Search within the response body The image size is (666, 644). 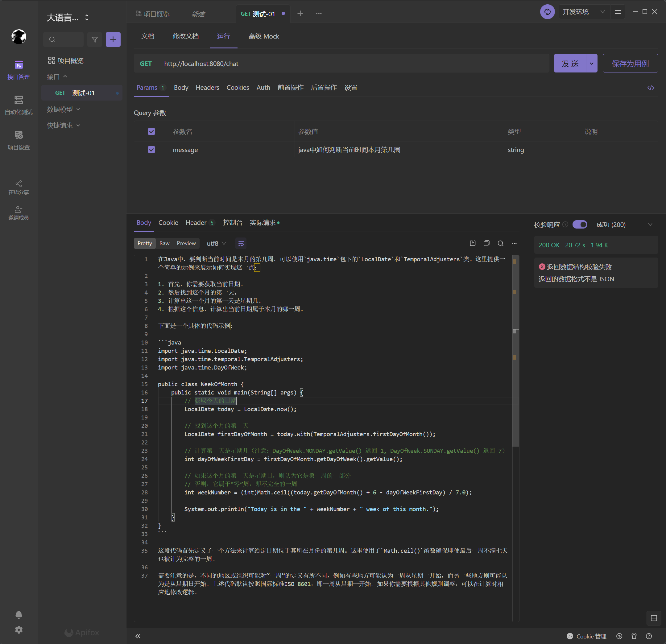tap(500, 243)
